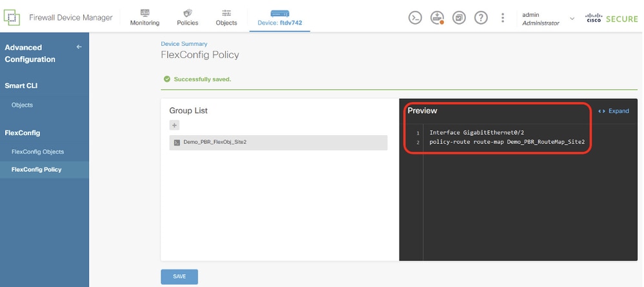Click the Firewall Device Manager title text

click(x=70, y=17)
